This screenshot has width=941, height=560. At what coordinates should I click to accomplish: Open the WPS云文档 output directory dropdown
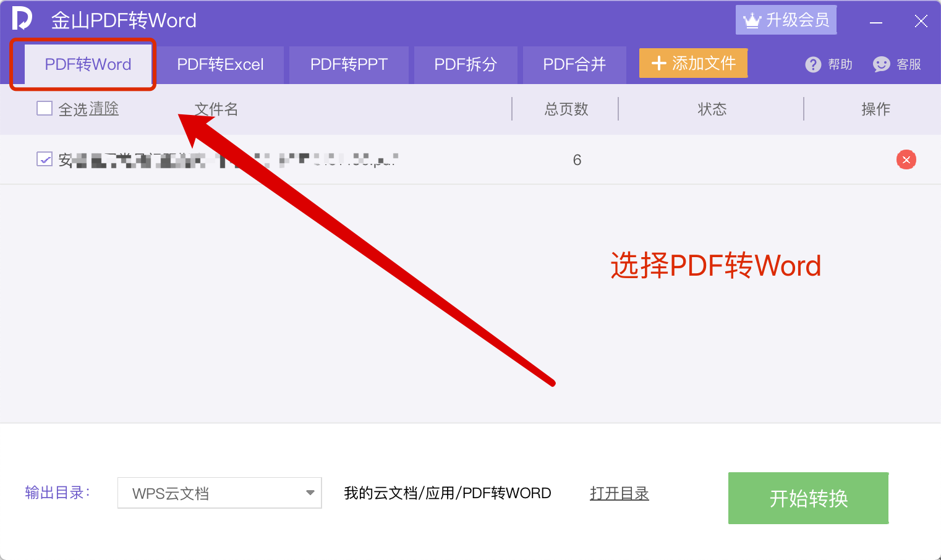[x=219, y=493]
